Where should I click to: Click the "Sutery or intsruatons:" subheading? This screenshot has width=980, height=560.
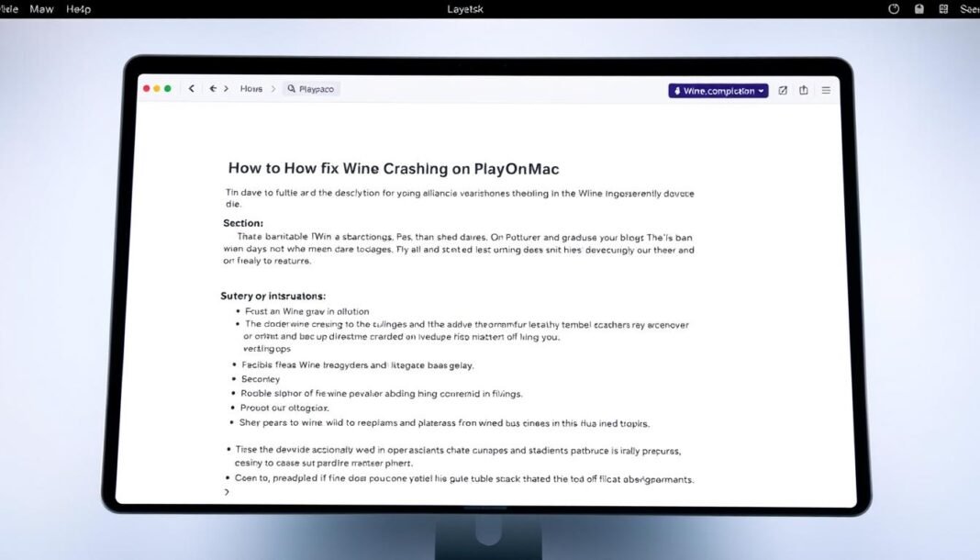coord(273,296)
